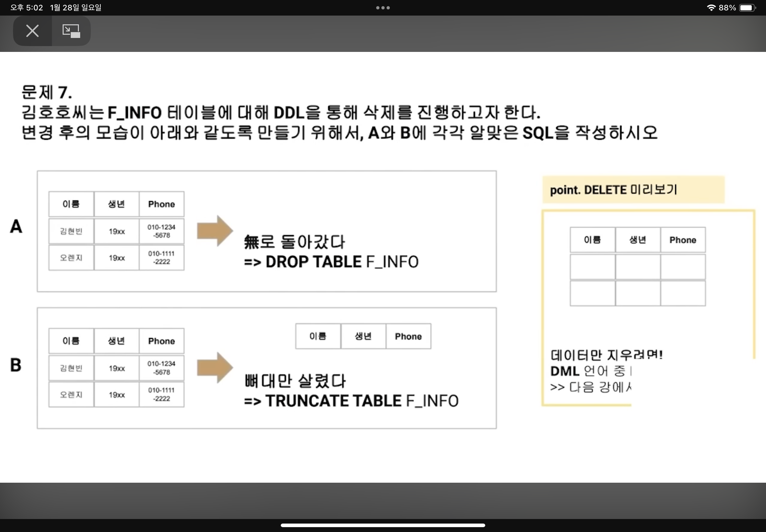Click the yellow DELETE 미리보기 banner
Image resolution: width=766 pixels, height=532 pixels.
pyautogui.click(x=633, y=190)
